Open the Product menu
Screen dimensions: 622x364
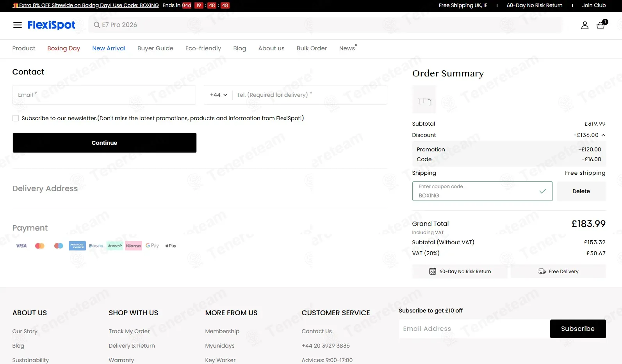24,48
